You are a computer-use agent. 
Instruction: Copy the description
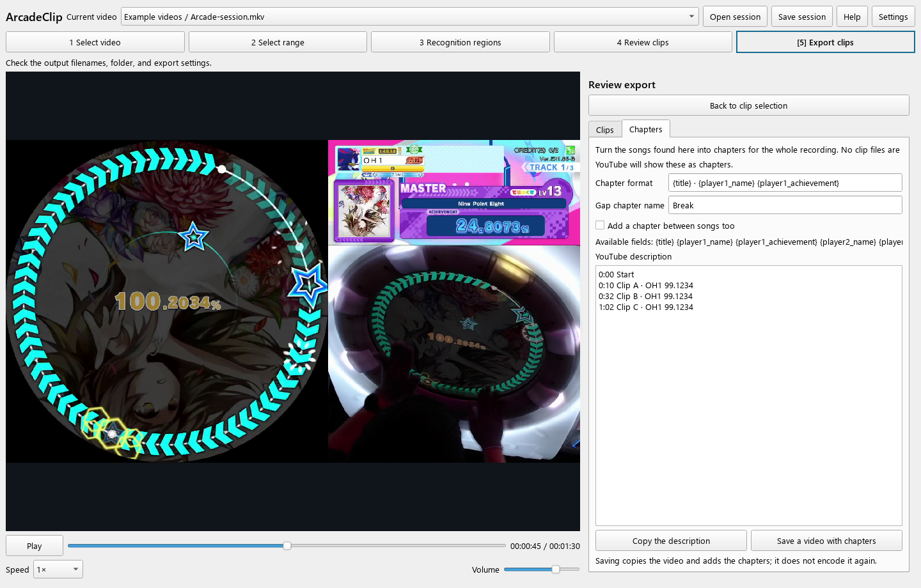tap(671, 541)
